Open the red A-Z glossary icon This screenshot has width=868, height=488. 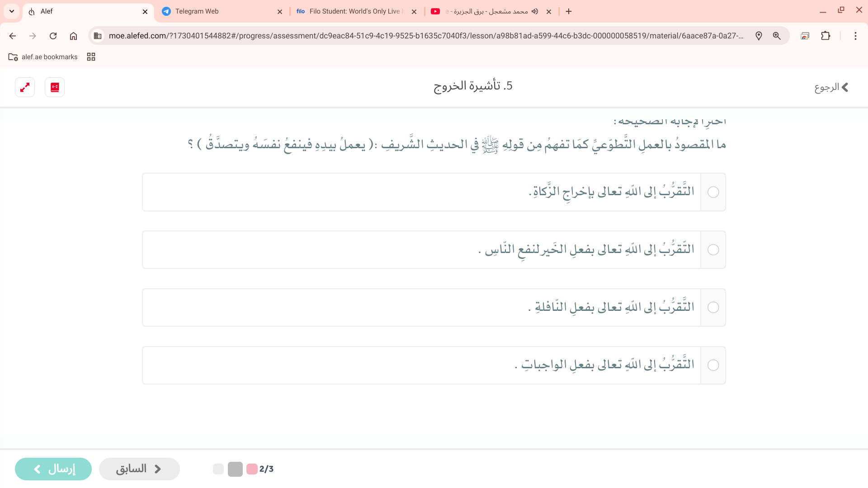click(x=55, y=87)
